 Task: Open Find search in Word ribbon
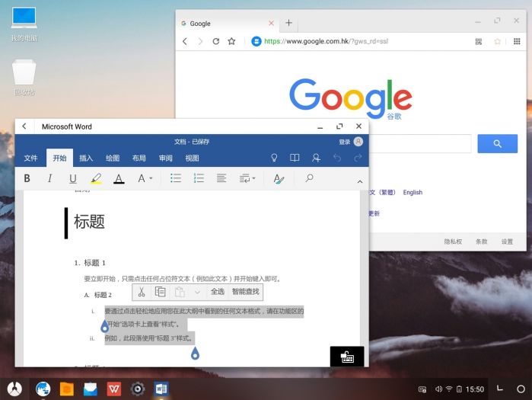309,178
